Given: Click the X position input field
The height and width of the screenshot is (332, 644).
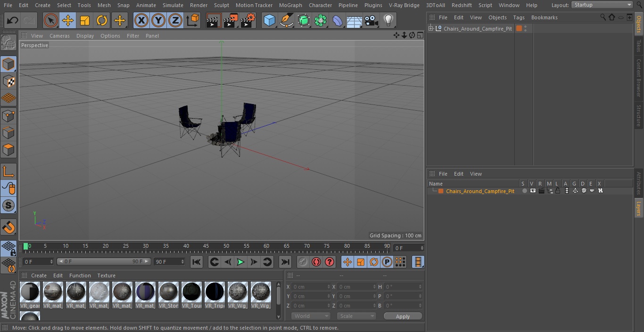Looking at the screenshot, I should pyautogui.click(x=311, y=287).
